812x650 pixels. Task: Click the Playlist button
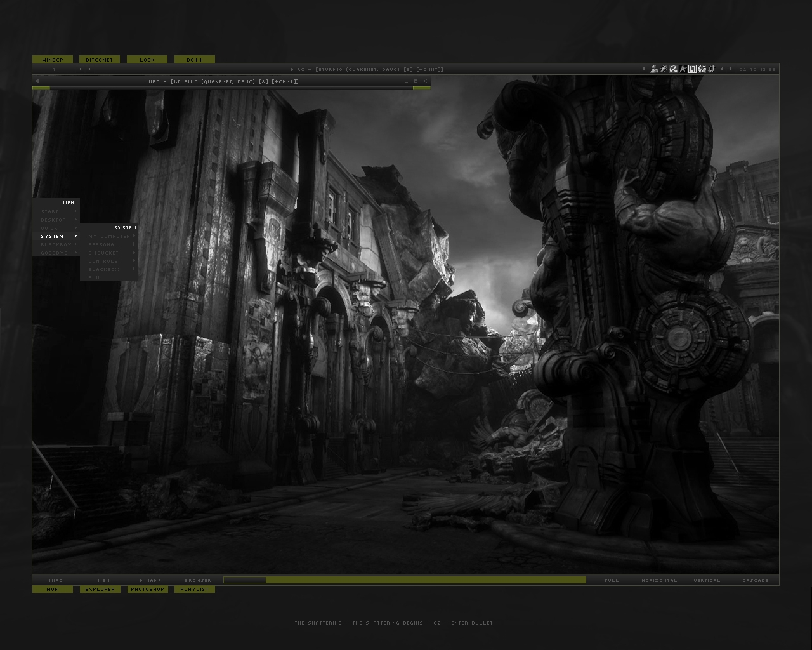pyautogui.click(x=195, y=589)
